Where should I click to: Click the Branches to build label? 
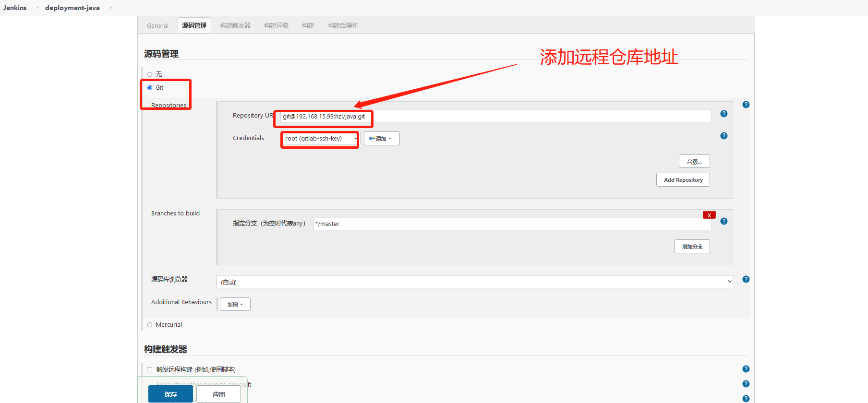coord(175,213)
